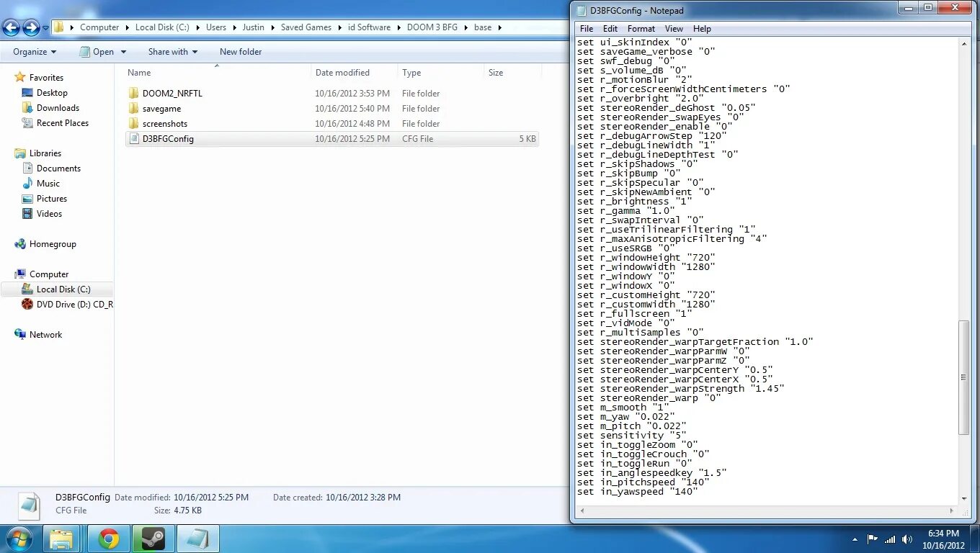This screenshot has width=980, height=553.
Task: Click the Notepad title bar icon
Action: pos(582,10)
